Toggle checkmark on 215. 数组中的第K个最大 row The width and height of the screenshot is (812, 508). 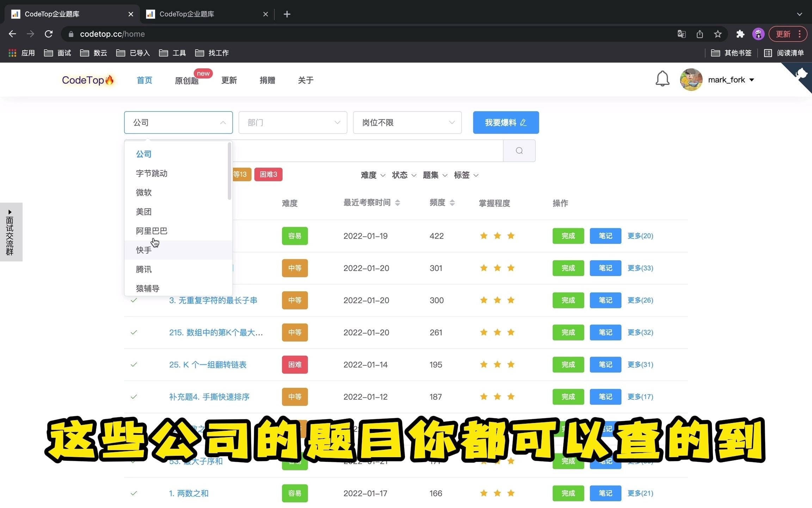click(134, 332)
